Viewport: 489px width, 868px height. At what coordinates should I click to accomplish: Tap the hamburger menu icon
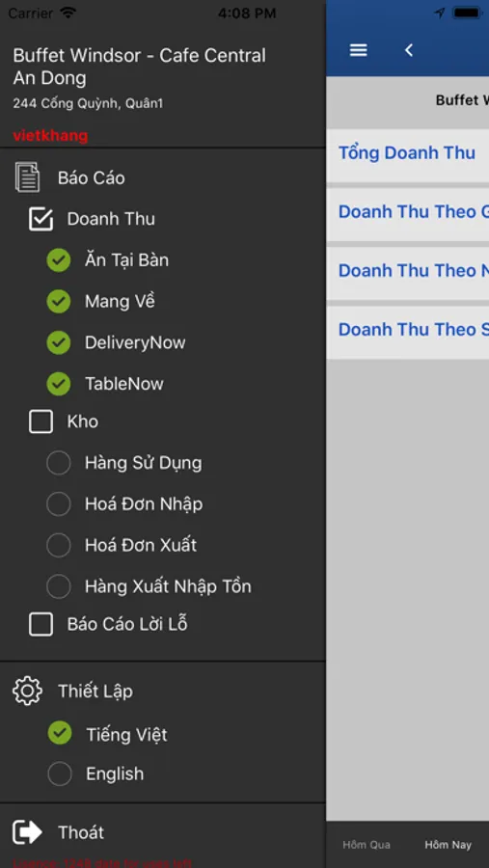pos(358,50)
